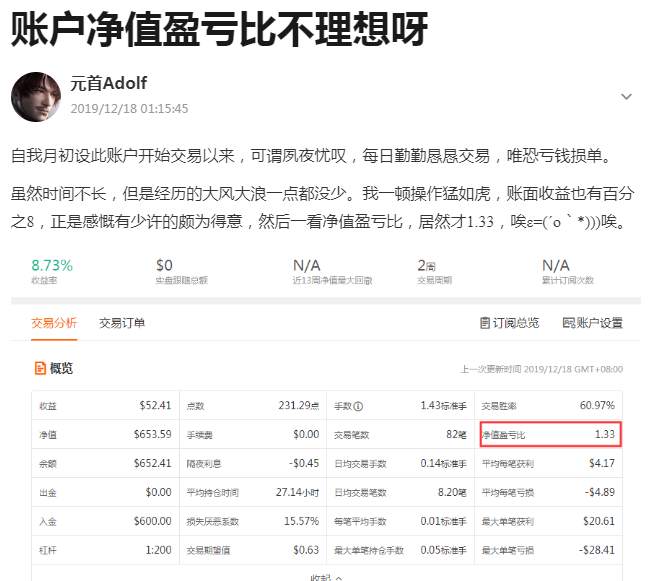661x581 pixels.
Task: Click the orange document icon beside 概览
Action: click(40, 368)
